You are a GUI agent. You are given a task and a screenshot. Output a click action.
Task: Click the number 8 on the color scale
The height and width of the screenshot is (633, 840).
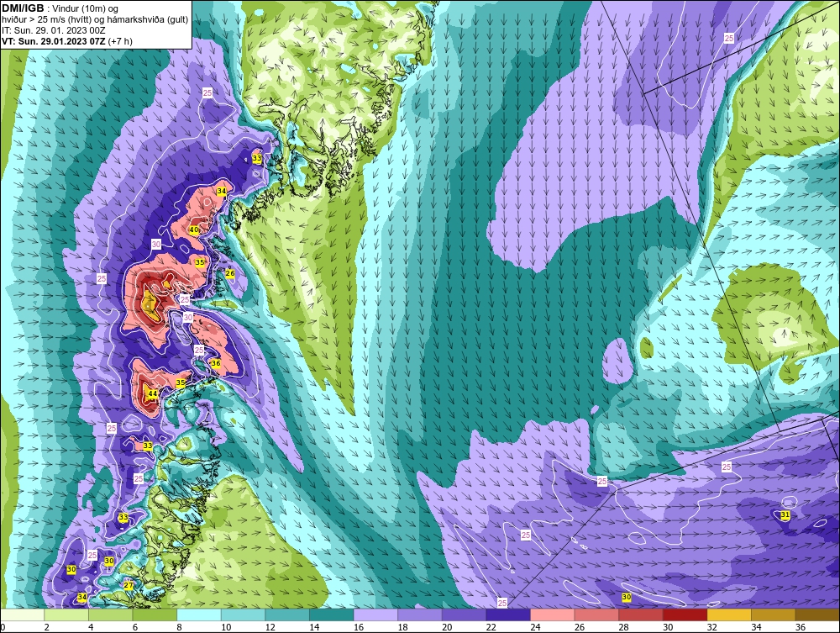pyautogui.click(x=179, y=627)
